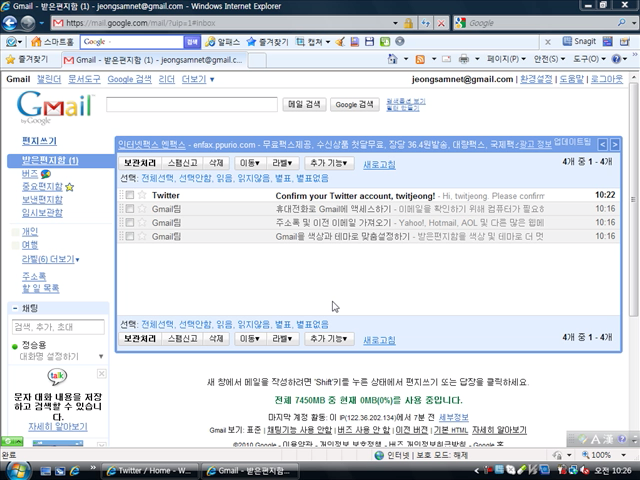Open the top 이동 dropdown
The width and height of the screenshot is (640, 480).
[249, 163]
